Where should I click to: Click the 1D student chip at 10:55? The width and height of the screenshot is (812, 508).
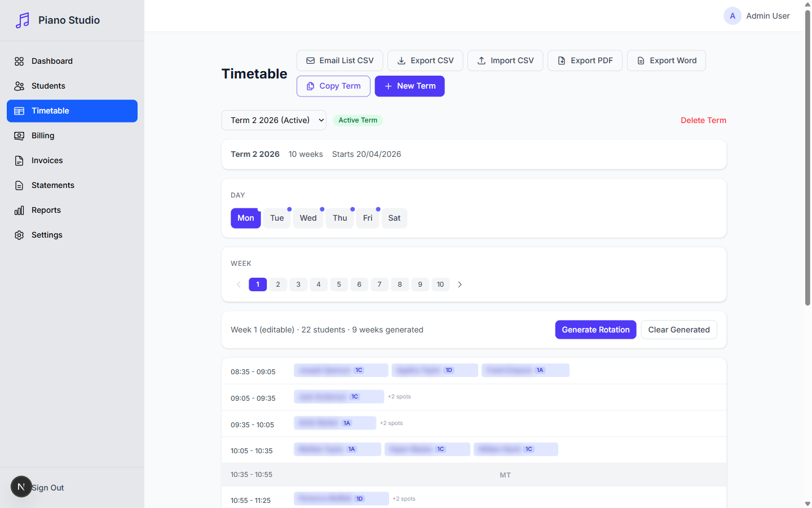point(341,498)
